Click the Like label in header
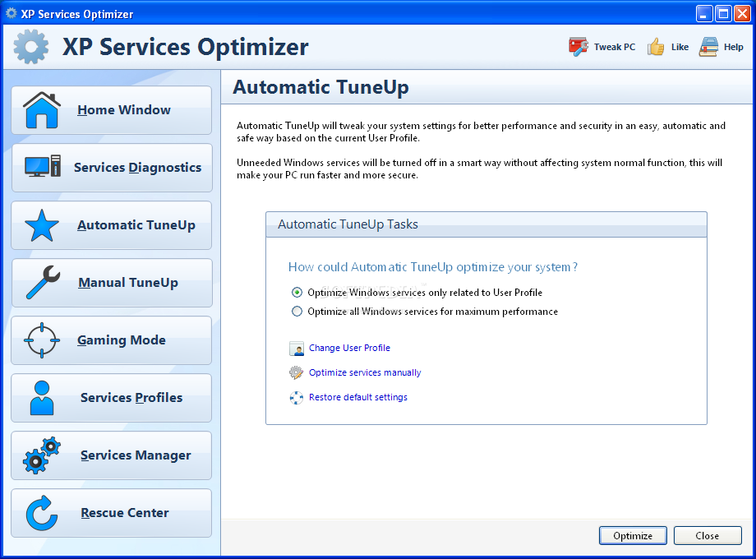756x559 pixels. pos(680,47)
